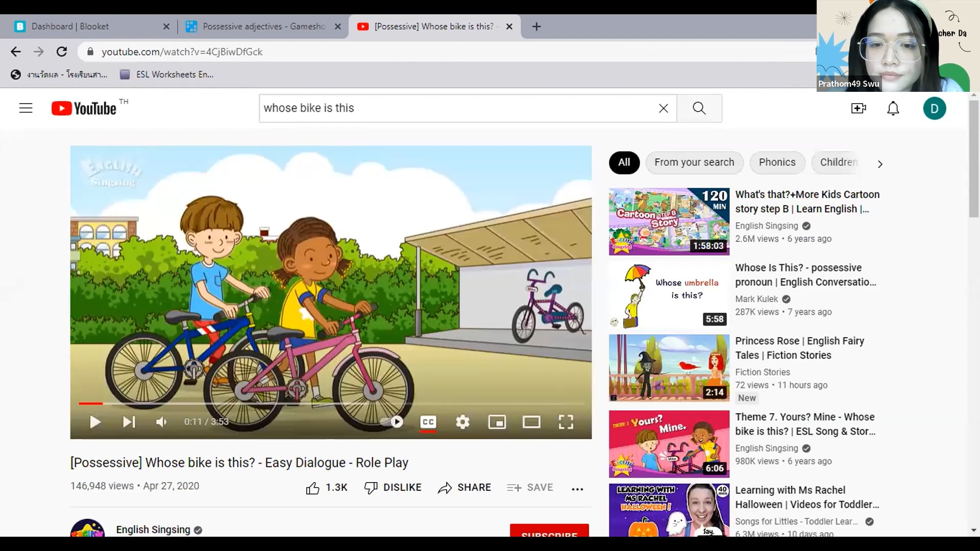
Task: Click the SHARE button
Action: tap(464, 488)
